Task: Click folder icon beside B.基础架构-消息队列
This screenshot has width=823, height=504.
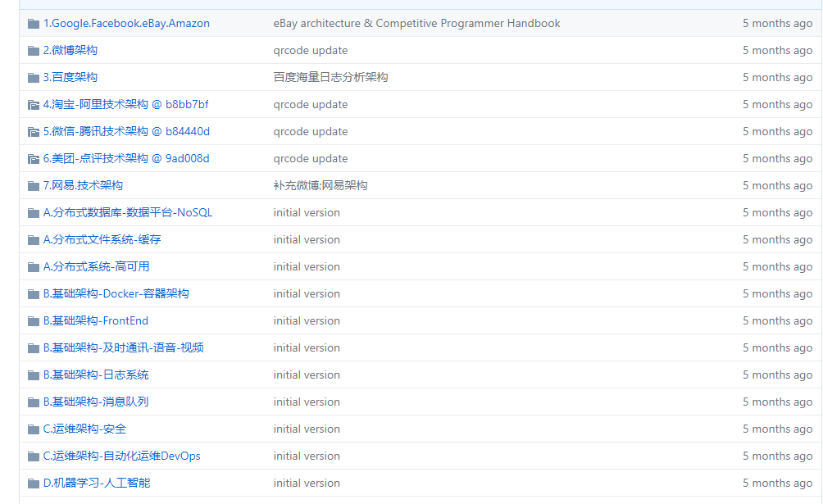Action: click(34, 402)
